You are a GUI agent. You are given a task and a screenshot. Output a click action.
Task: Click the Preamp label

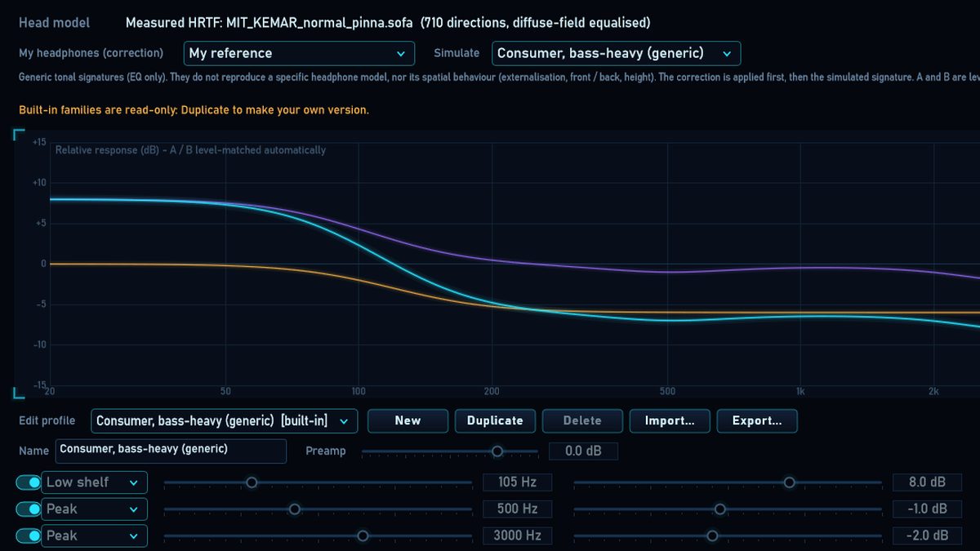tap(326, 451)
